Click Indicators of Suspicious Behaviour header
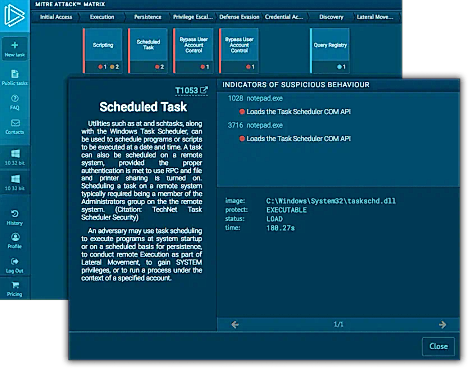The height and width of the screenshot is (368, 468). [x=296, y=85]
